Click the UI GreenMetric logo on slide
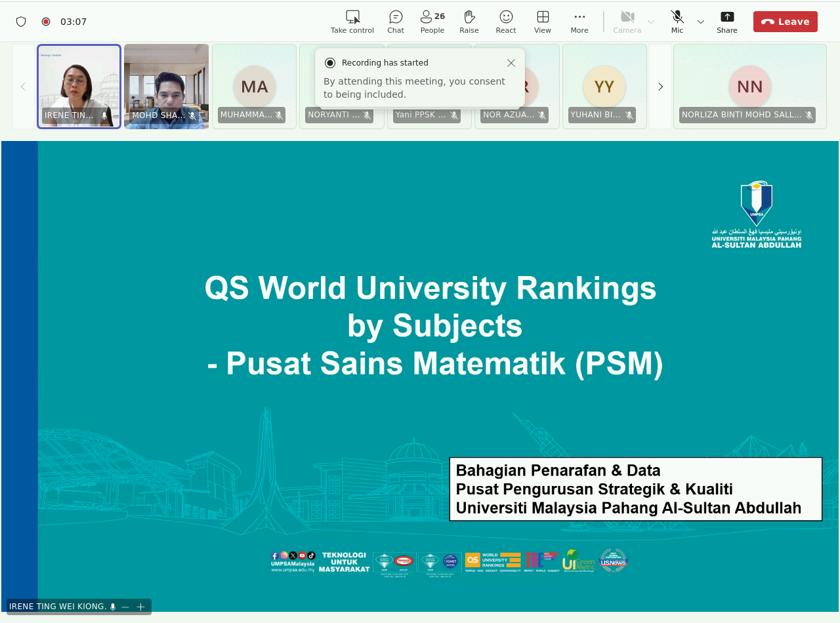The height and width of the screenshot is (623, 840). pos(578,561)
